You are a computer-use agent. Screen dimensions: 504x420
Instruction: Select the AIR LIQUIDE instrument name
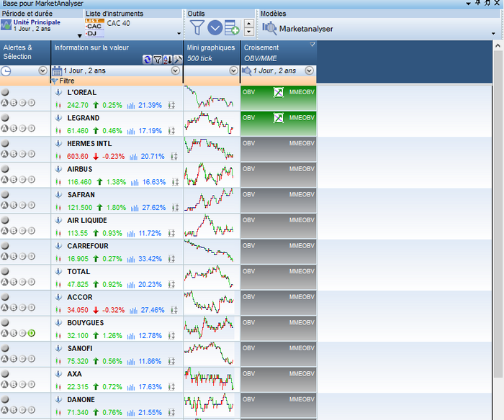[x=87, y=221]
